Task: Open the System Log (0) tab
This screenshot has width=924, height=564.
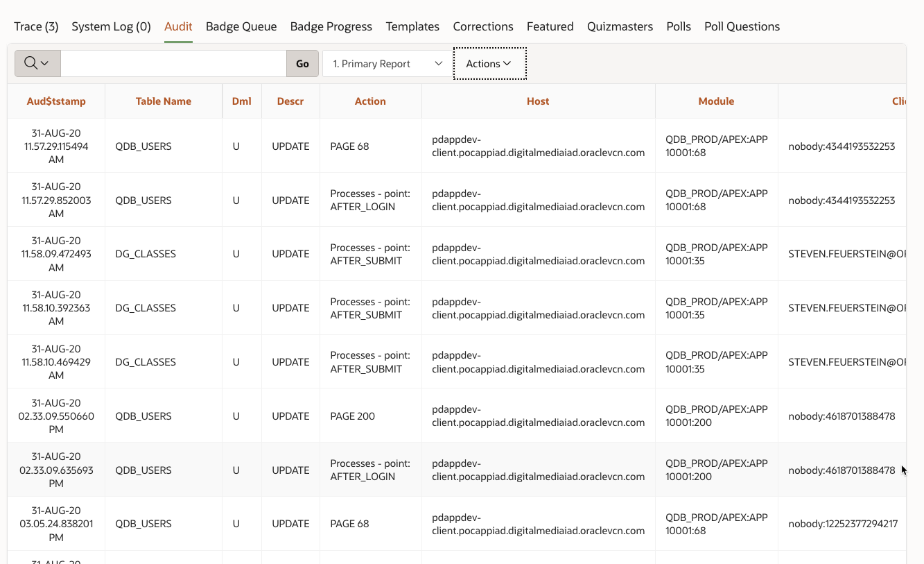Action: pyautogui.click(x=111, y=26)
